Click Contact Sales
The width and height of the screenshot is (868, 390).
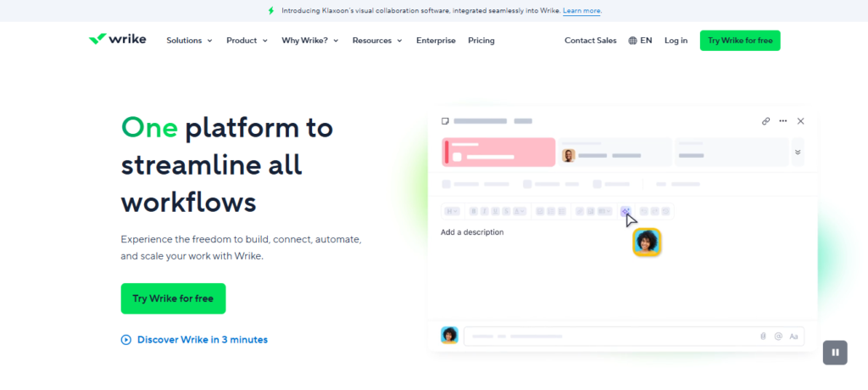click(590, 41)
